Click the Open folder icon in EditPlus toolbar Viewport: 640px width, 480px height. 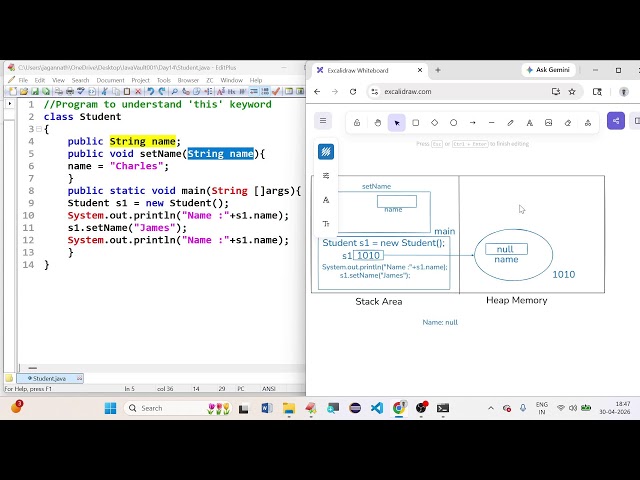[x=24, y=91]
